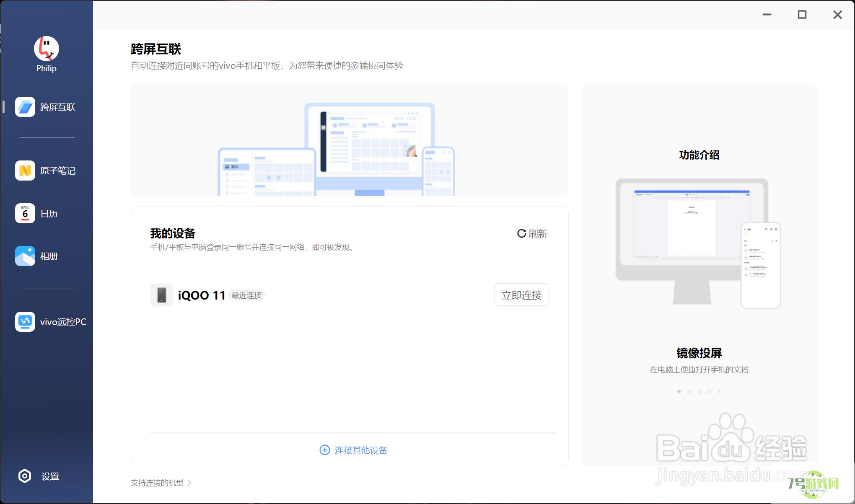This screenshot has height=504, width=855.
Task: Switch to 相册 in sidebar
Action: pyautogui.click(x=49, y=256)
